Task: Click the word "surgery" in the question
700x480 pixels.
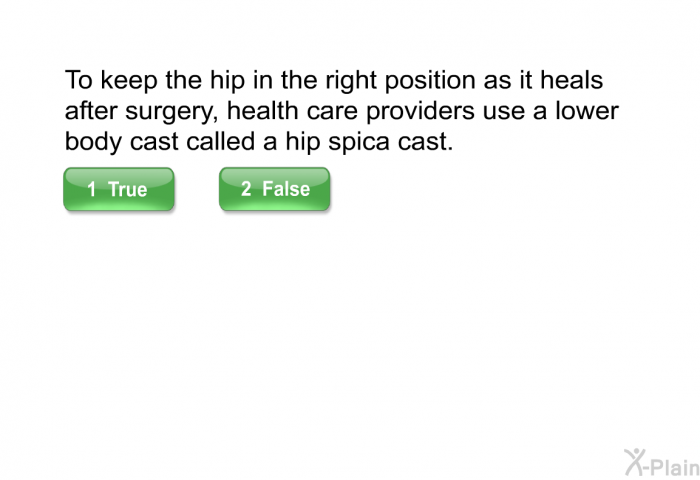Action: pyautogui.click(x=148, y=111)
